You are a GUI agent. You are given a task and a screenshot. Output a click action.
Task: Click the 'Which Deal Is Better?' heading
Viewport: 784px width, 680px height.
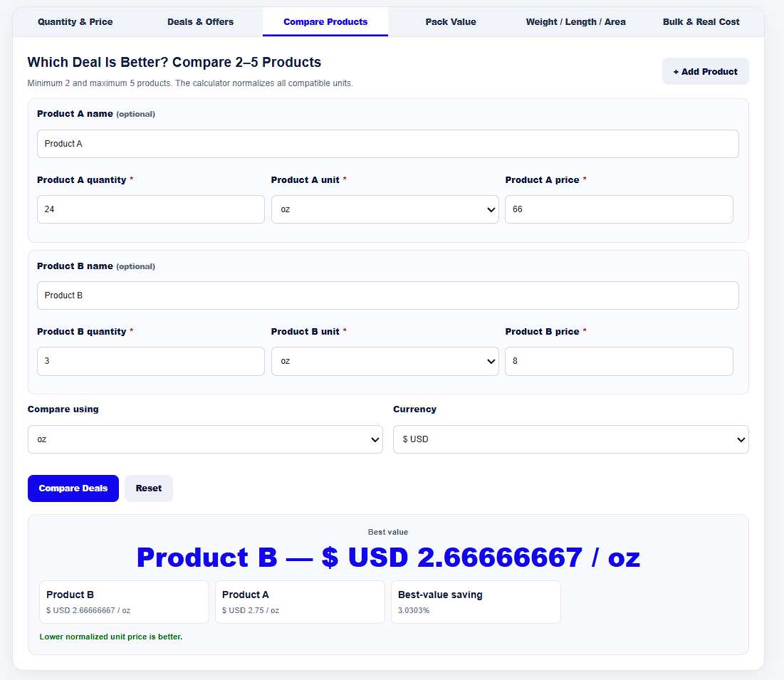[x=174, y=62]
